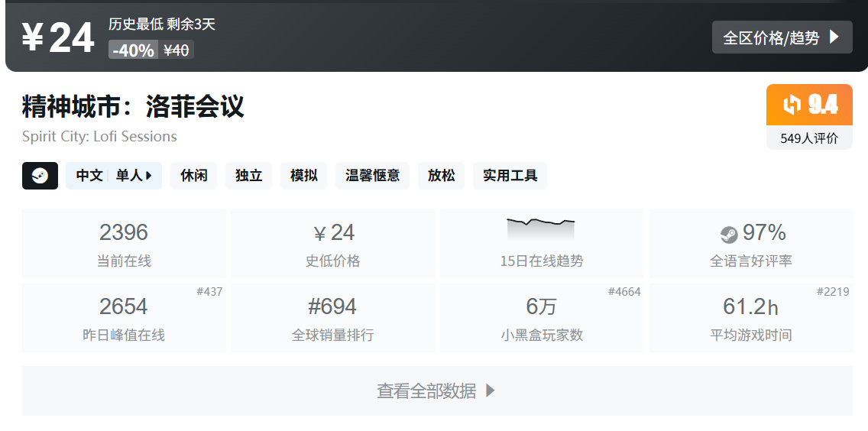Open 查看全部数据 to view all data
The image size is (868, 431).
coord(437,390)
